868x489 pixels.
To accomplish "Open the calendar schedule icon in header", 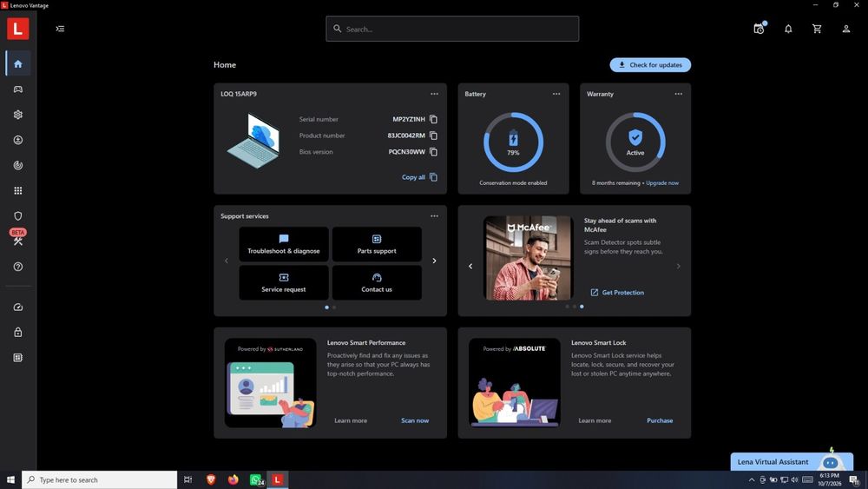I will [x=759, y=29].
